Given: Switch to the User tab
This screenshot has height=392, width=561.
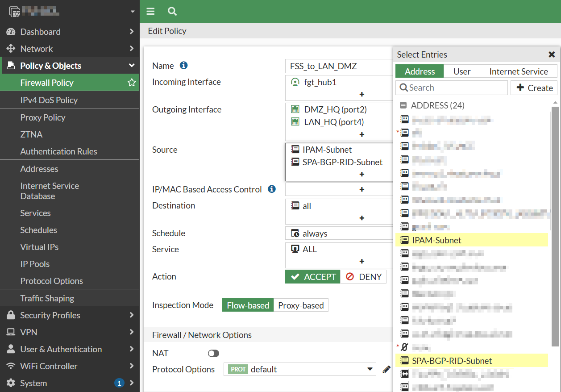Looking at the screenshot, I should tap(462, 71).
